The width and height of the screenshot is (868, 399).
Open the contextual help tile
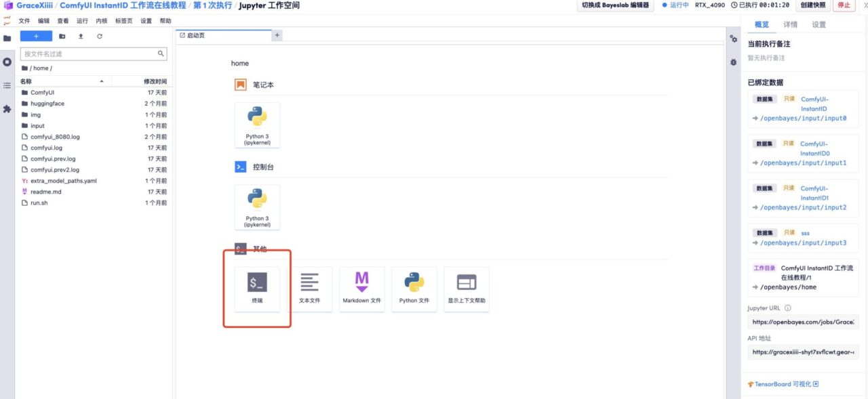(467, 289)
